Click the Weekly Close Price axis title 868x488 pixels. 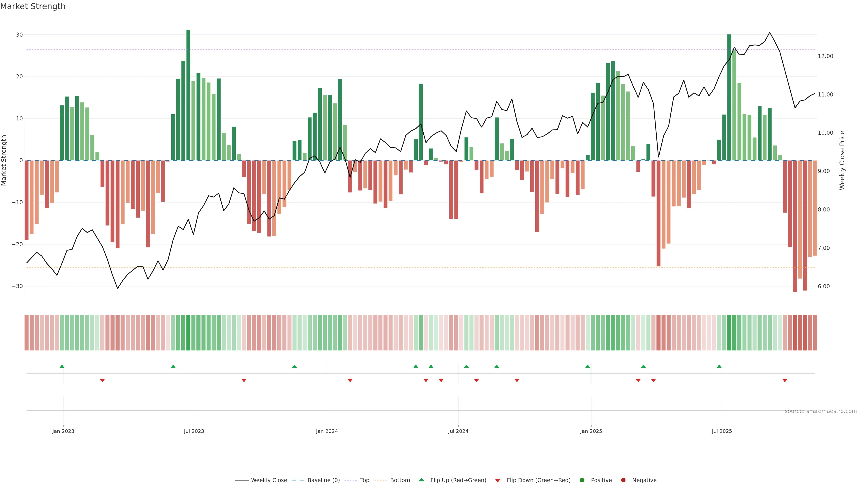coord(842,160)
